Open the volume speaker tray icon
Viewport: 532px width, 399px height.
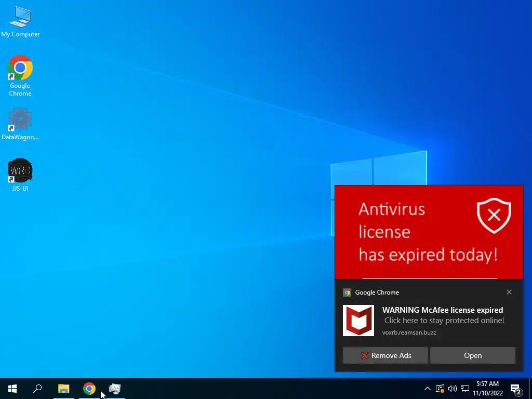[453, 389]
